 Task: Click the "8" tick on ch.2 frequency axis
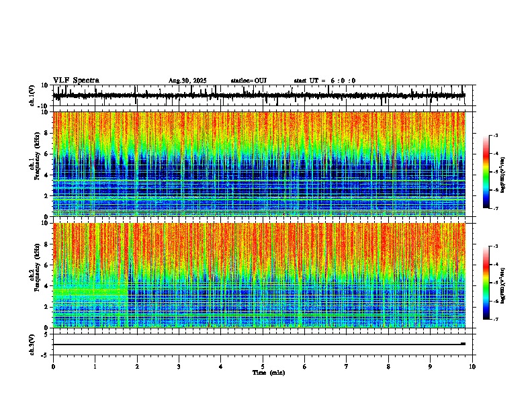[x=47, y=244]
